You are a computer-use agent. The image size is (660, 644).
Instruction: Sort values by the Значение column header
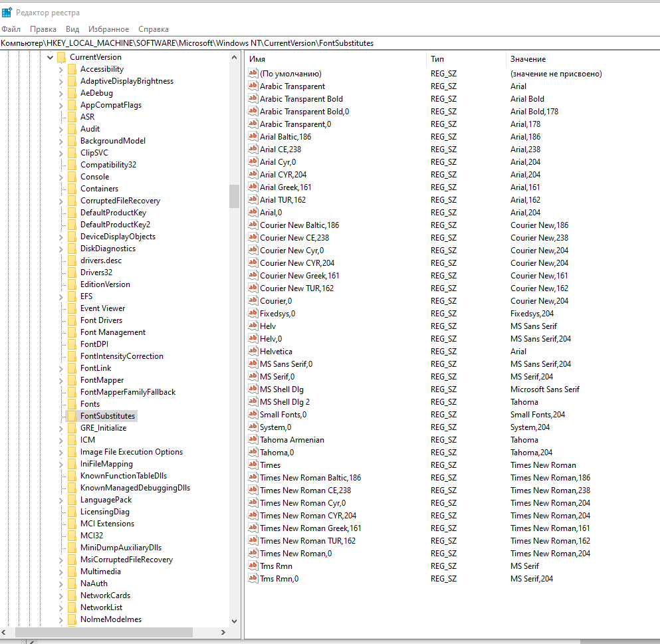click(583, 59)
